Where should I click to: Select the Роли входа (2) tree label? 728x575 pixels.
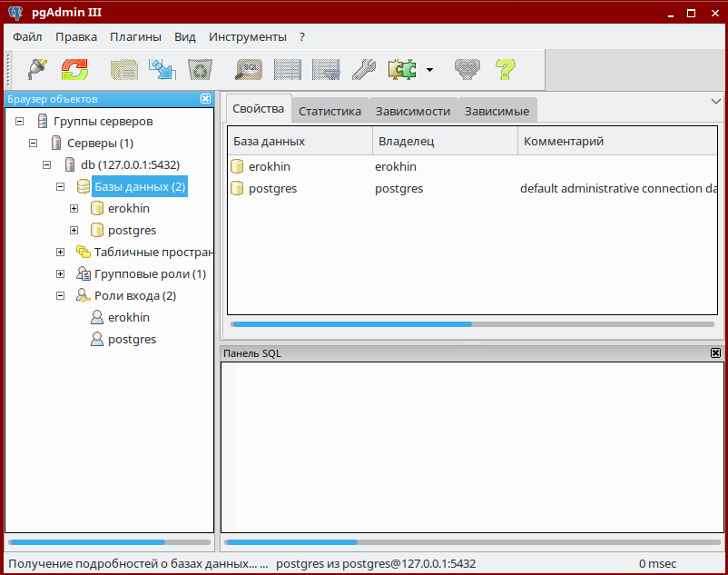(135, 296)
